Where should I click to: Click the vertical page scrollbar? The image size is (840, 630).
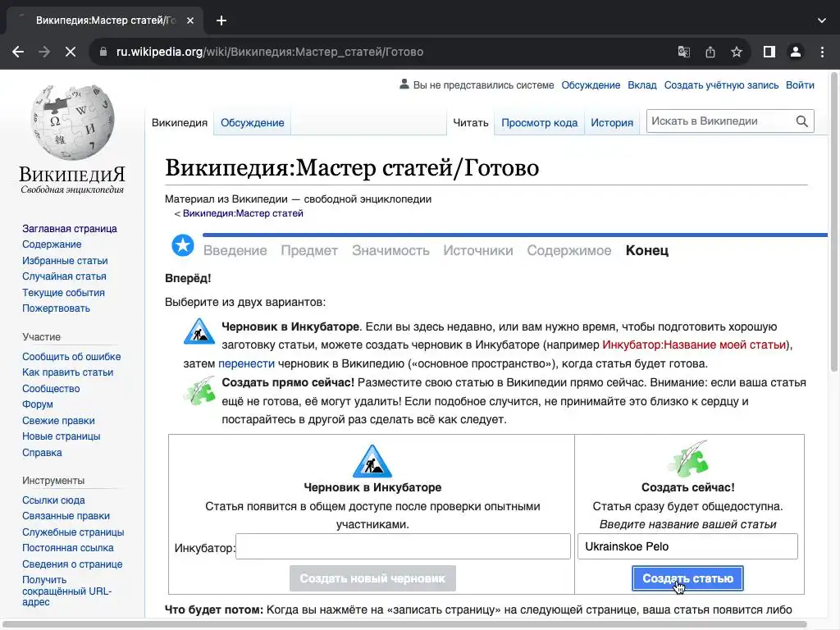833,221
